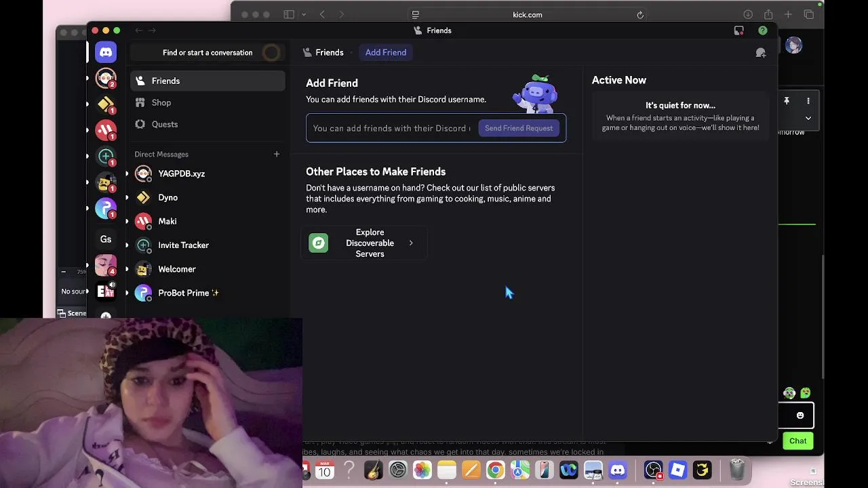Viewport: 868px width, 488px height.
Task: Open three-dot menu in Kick panel
Action: (x=808, y=101)
